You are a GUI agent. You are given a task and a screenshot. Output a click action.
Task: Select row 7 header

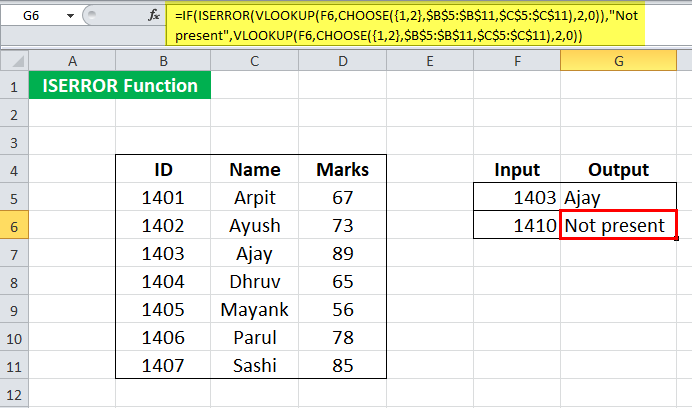coord(14,253)
